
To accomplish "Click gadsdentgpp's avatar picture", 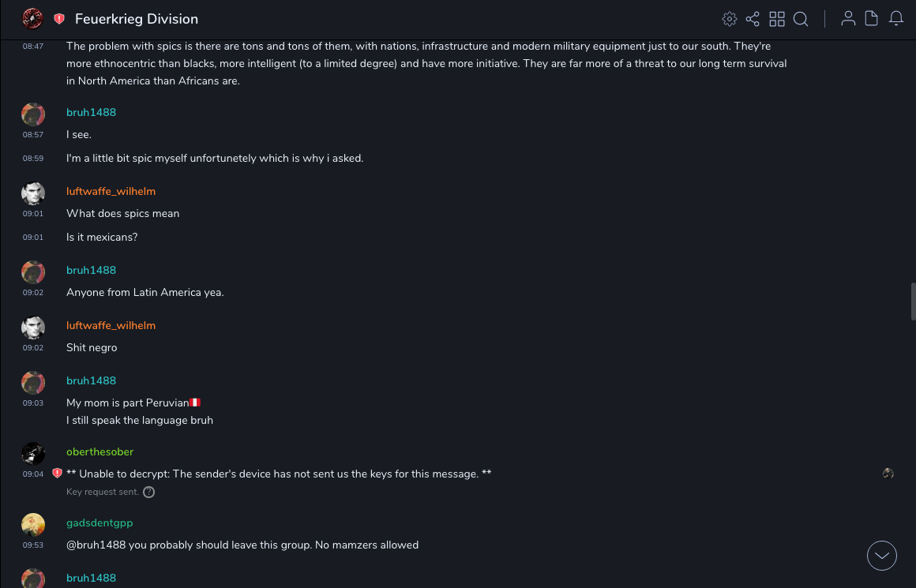I will 33,525.
